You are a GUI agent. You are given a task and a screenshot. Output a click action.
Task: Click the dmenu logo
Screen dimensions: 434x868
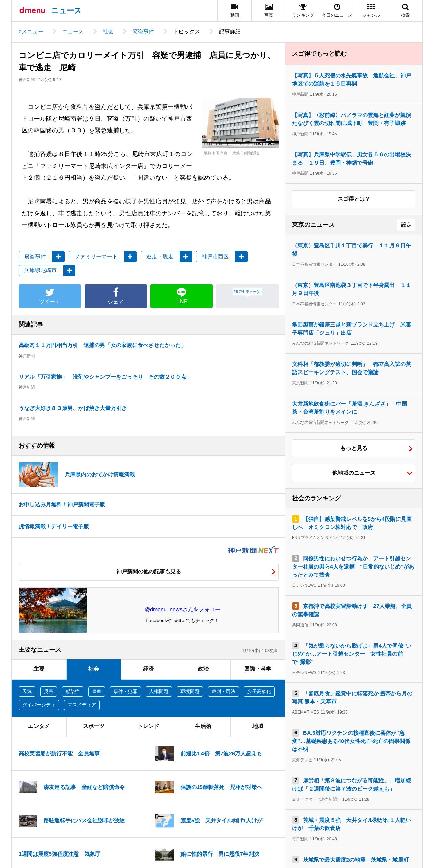(32, 10)
